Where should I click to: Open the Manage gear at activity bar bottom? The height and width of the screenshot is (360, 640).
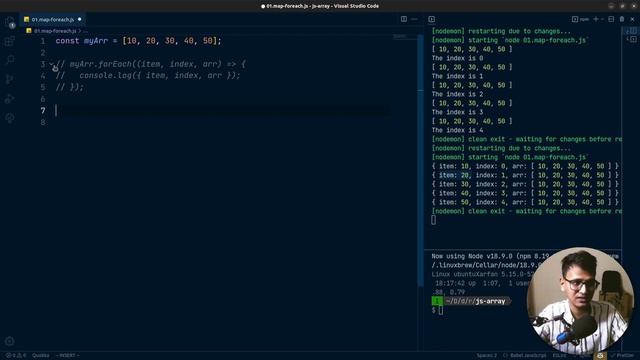pos(10,341)
